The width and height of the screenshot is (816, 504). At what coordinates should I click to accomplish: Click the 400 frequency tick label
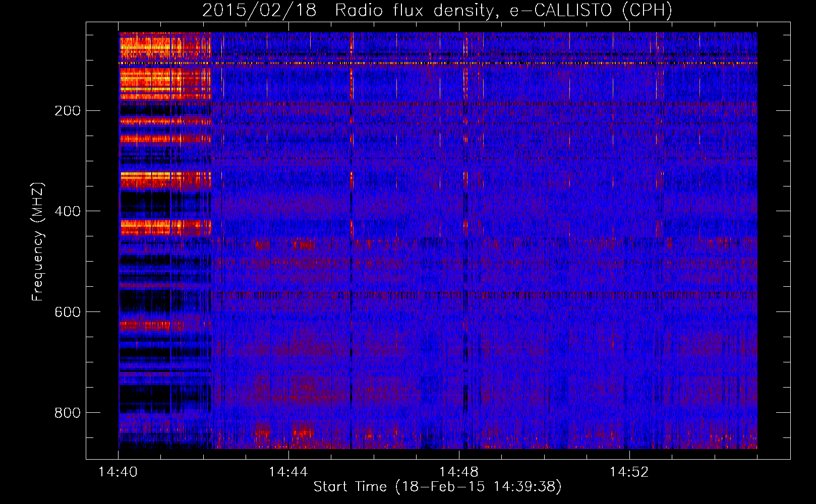click(67, 211)
